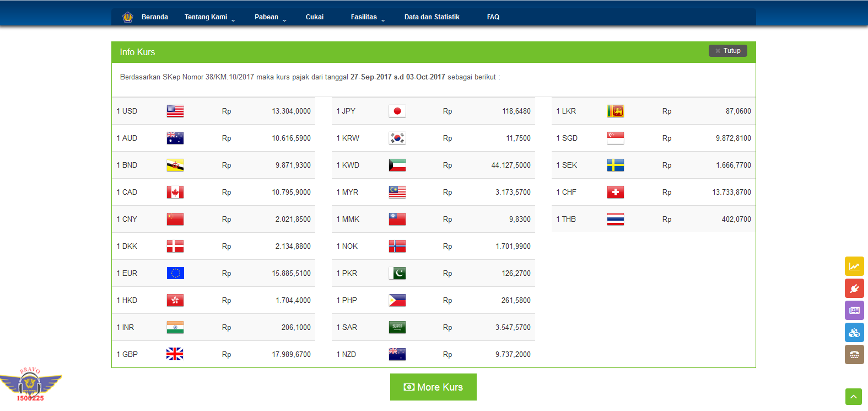Expand the Tentang Kami dropdown menu
Viewport: 868px width, 411px height.
[209, 17]
